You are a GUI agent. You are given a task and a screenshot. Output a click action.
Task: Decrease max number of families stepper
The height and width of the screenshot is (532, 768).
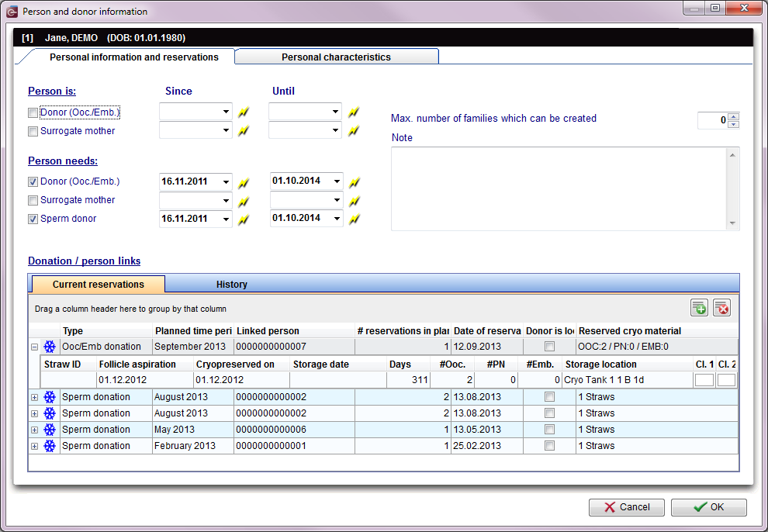733,124
